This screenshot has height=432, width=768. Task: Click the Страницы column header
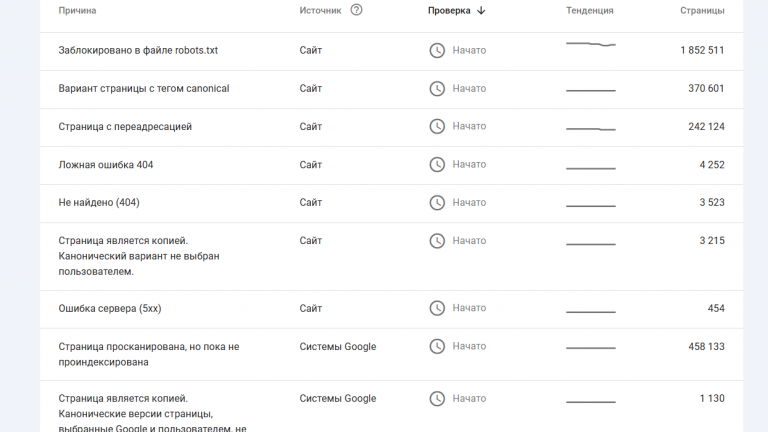coord(702,10)
